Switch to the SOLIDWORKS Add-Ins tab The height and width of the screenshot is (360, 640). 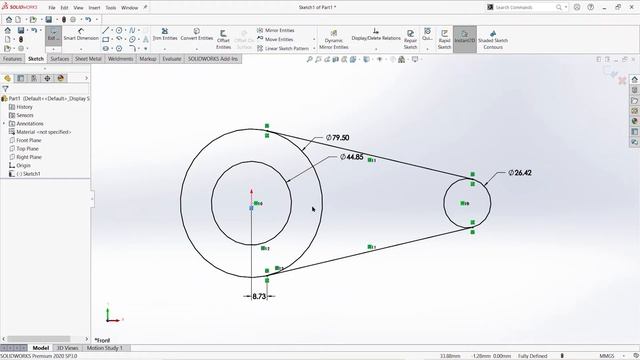(x=213, y=59)
